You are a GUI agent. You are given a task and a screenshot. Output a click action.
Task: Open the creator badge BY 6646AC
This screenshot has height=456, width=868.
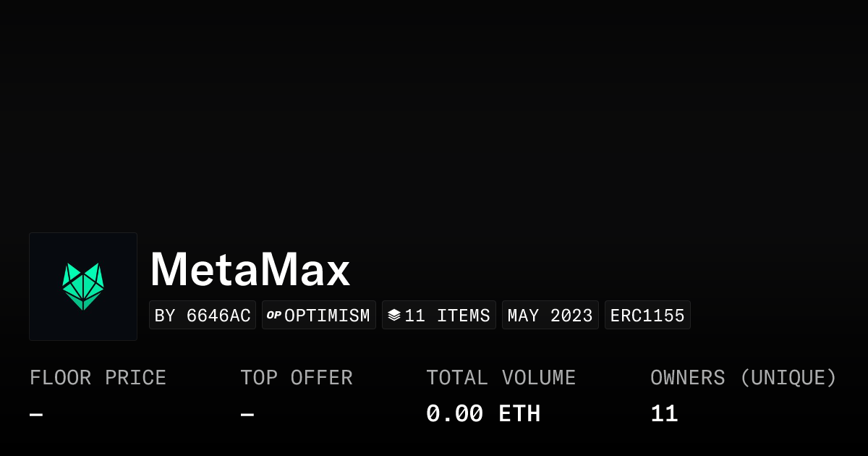(x=203, y=316)
